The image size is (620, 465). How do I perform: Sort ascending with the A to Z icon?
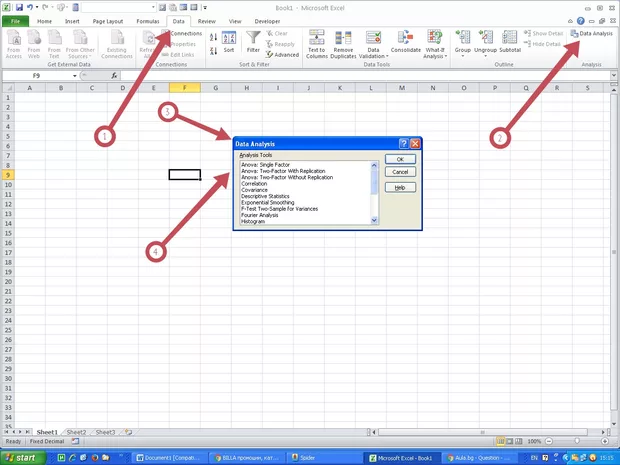(x=213, y=38)
